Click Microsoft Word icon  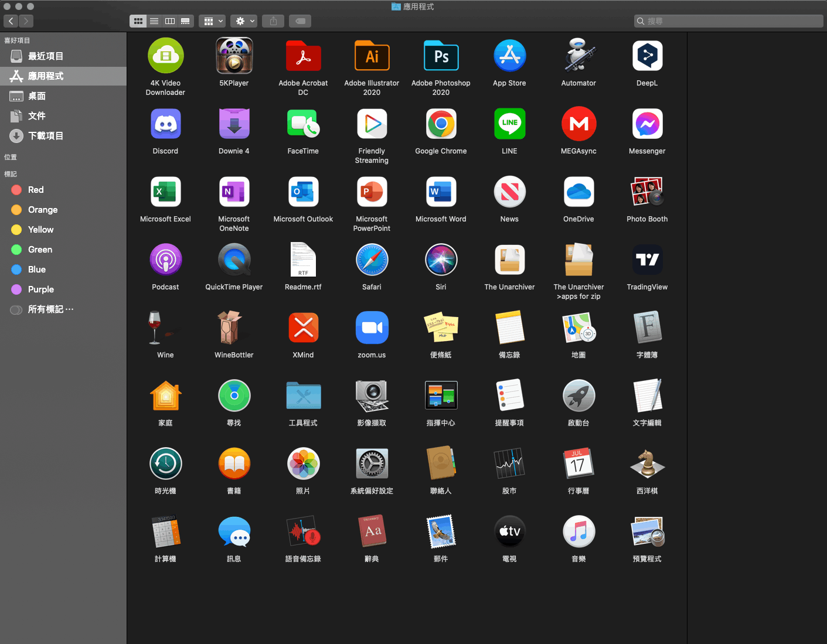pyautogui.click(x=441, y=192)
